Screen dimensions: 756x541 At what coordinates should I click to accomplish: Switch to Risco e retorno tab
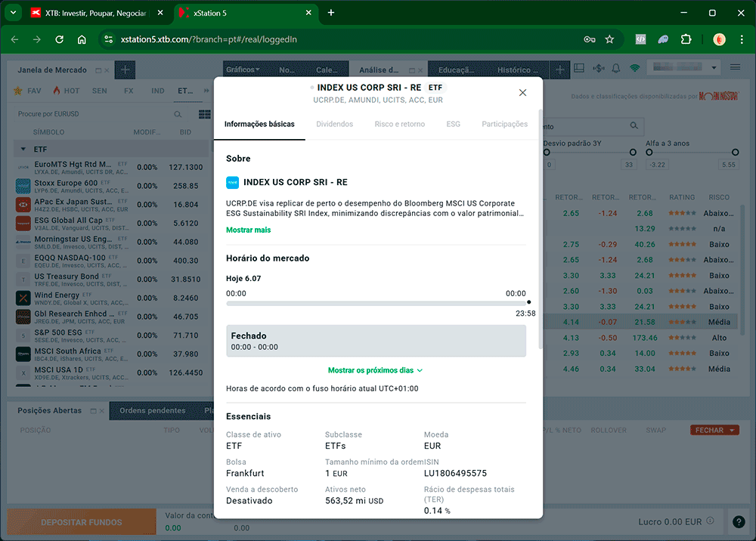[x=400, y=124]
